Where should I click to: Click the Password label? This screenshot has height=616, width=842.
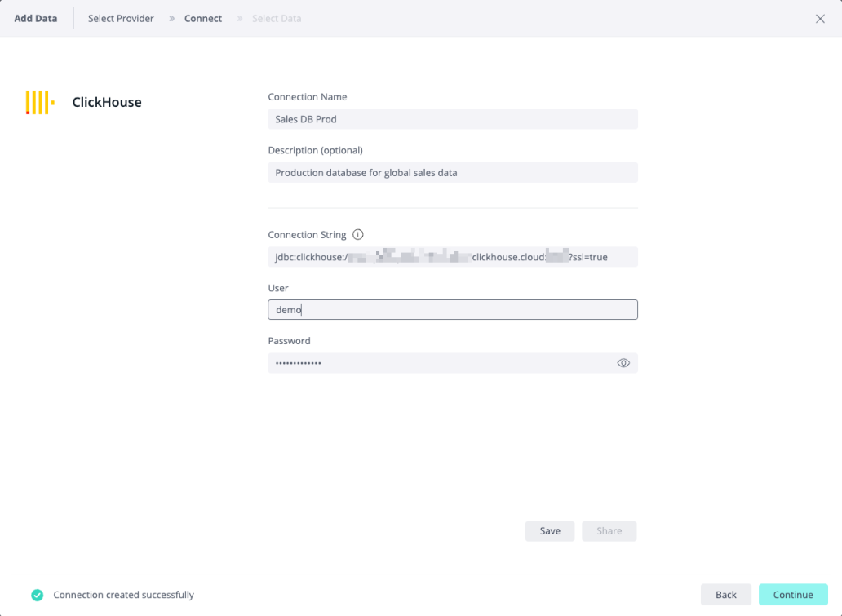289,341
